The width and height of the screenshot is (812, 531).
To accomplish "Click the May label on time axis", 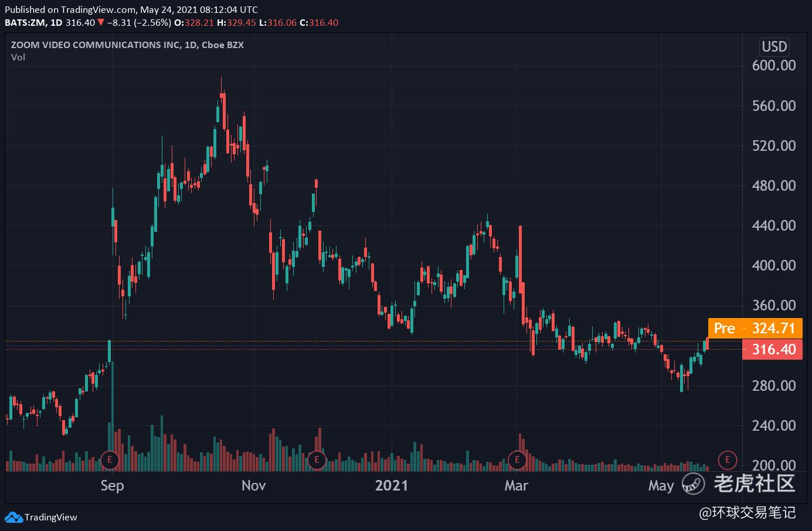I will 661,486.
